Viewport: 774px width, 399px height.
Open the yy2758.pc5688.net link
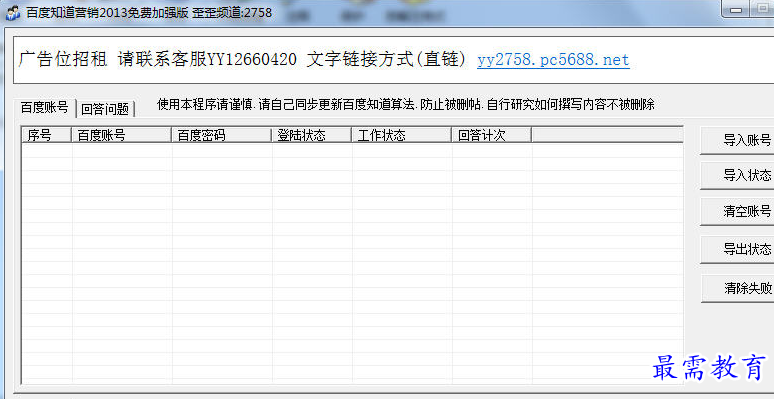click(x=553, y=60)
